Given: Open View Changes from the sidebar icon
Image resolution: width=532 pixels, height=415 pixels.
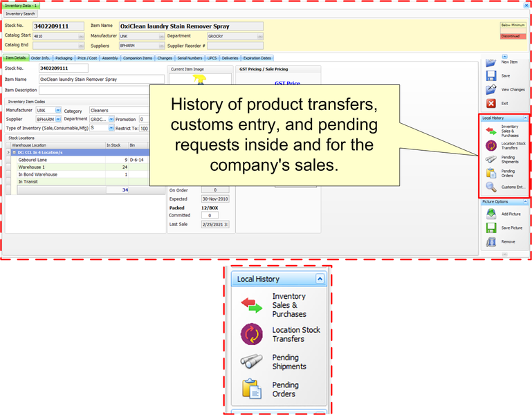Looking at the screenshot, I should pos(491,89).
